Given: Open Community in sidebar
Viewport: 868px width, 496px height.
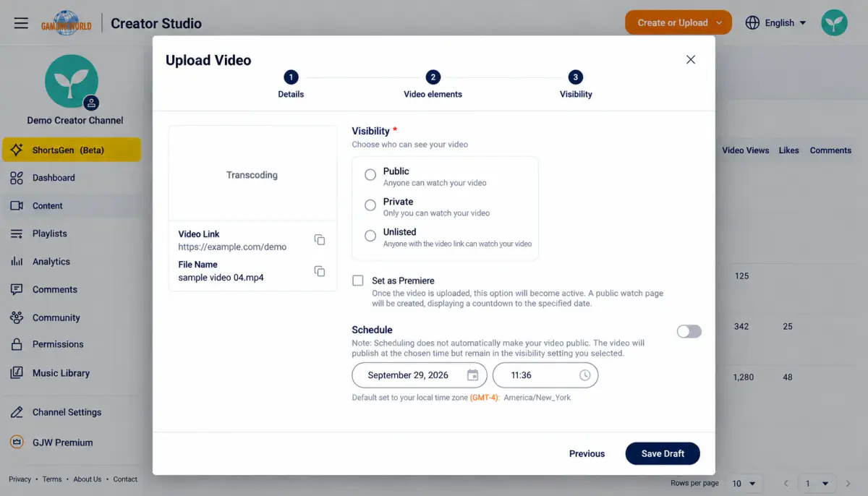Looking at the screenshot, I should pos(71,317).
